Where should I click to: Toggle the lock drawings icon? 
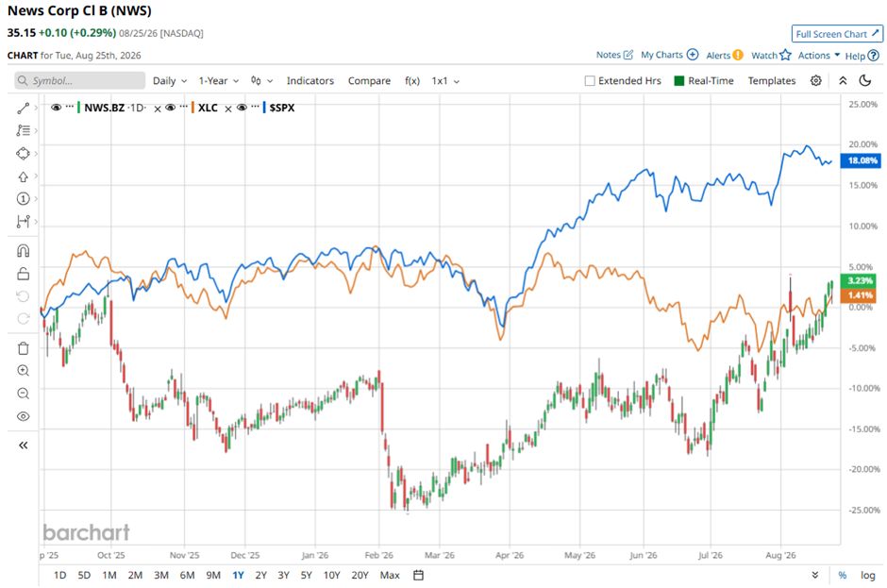tap(23, 274)
